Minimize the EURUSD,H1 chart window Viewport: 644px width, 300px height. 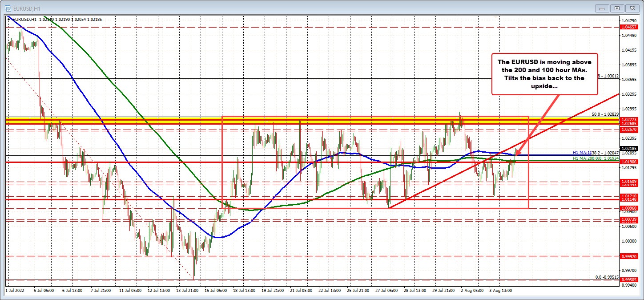601,8
